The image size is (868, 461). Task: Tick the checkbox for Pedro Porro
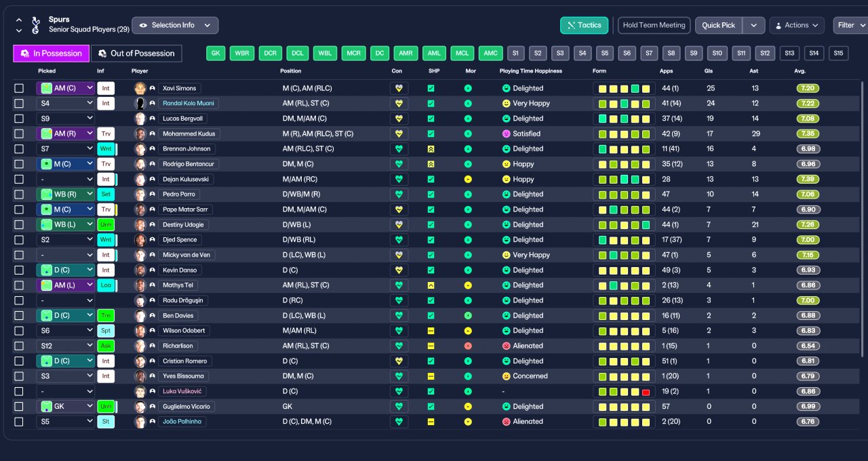(19, 195)
